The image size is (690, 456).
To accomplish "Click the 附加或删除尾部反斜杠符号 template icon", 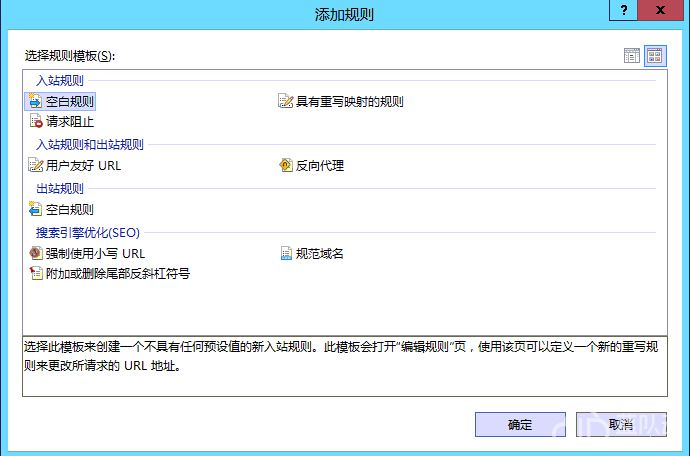I will (37, 274).
